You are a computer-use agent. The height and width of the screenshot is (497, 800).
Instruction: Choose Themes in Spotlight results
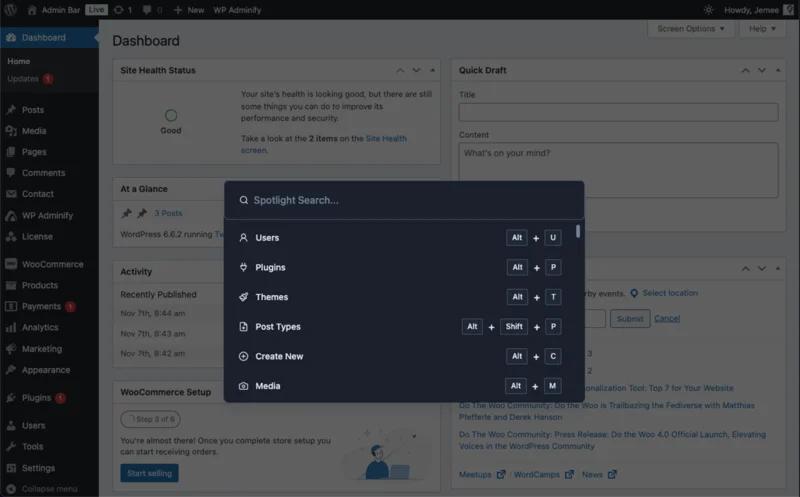[x=400, y=297]
